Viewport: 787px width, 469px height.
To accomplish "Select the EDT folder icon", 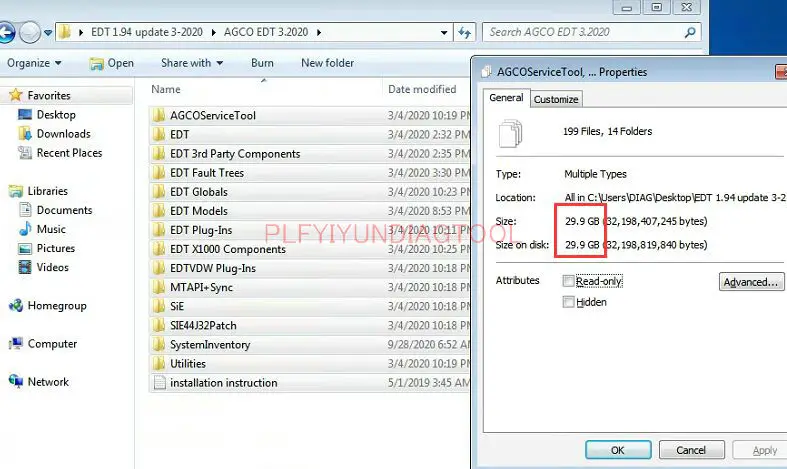I will (159, 134).
